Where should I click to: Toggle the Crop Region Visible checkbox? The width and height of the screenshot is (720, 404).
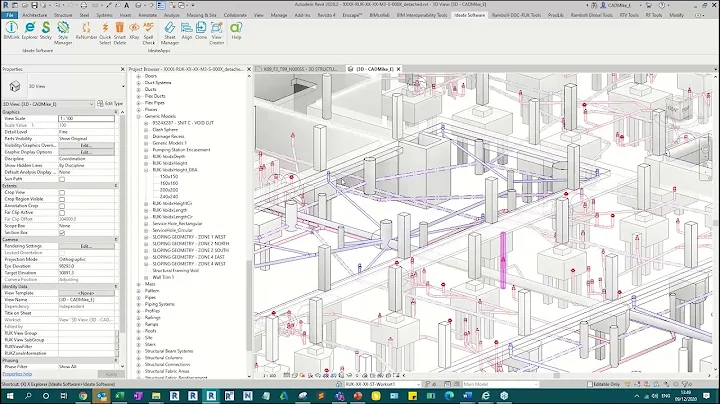tap(62, 199)
